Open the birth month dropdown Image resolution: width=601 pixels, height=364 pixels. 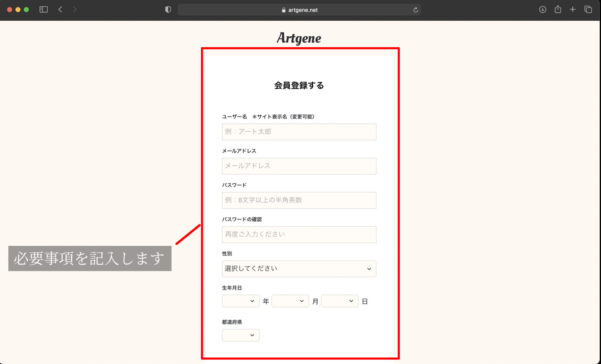pos(290,301)
